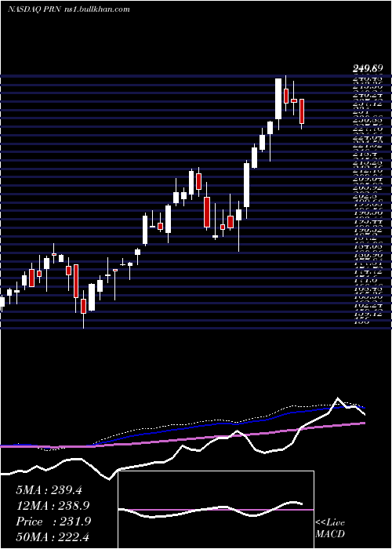This screenshot has height=549, width=392.
Task: Click the <<Live MACD label
Action: [x=330, y=529]
